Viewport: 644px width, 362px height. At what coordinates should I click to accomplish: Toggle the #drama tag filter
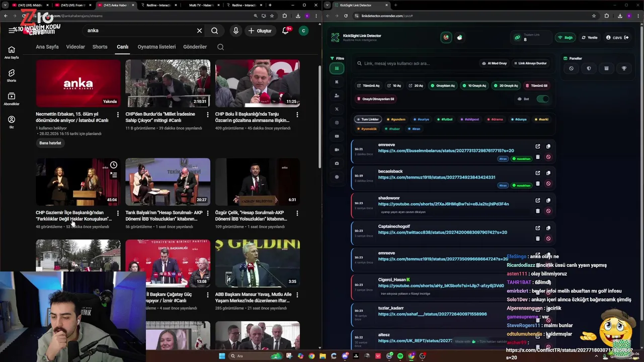[x=496, y=120]
